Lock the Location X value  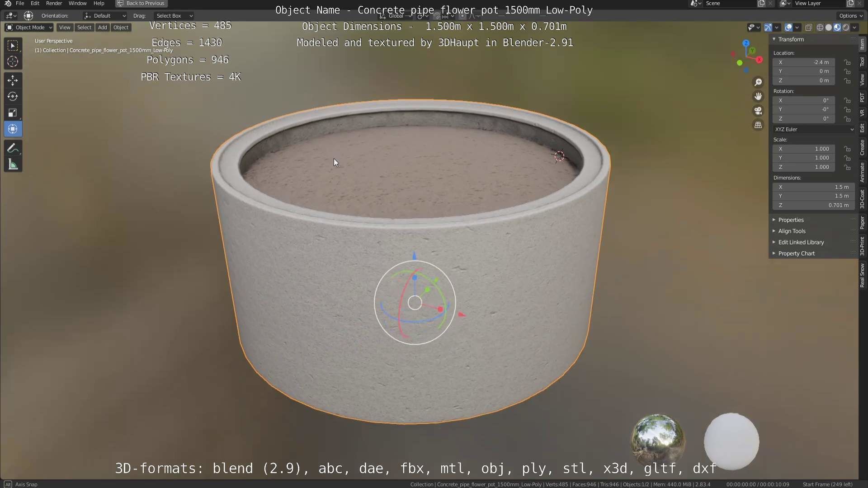tap(847, 62)
